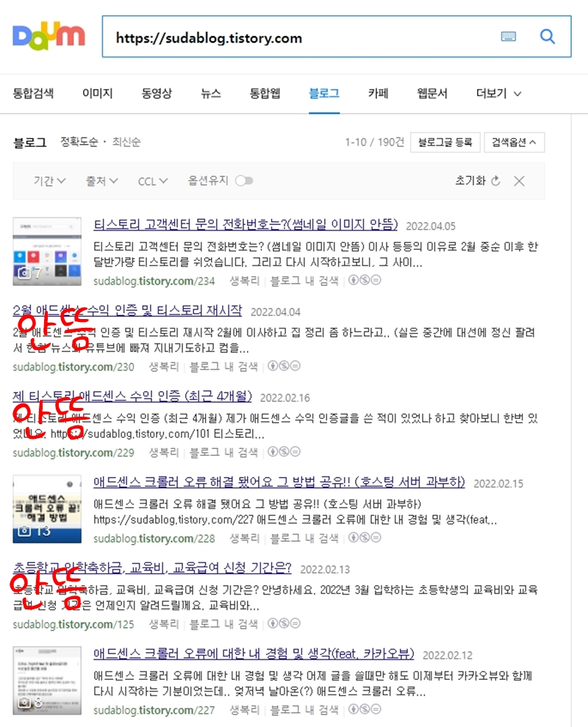
Task: Click the sudablog.tistory.com/228 URL
Action: (154, 538)
